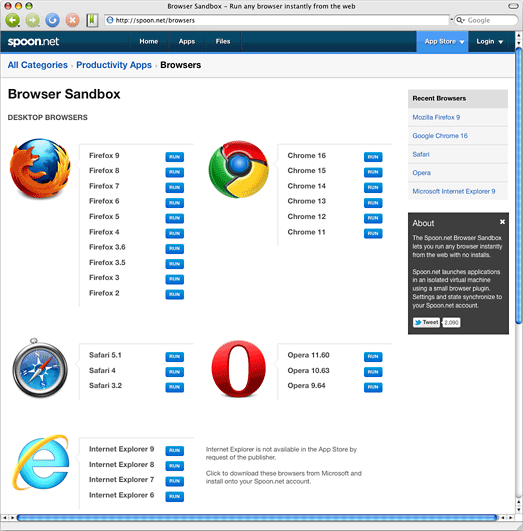
Task: Click the Opera 11.60 list entry text
Action: (308, 355)
